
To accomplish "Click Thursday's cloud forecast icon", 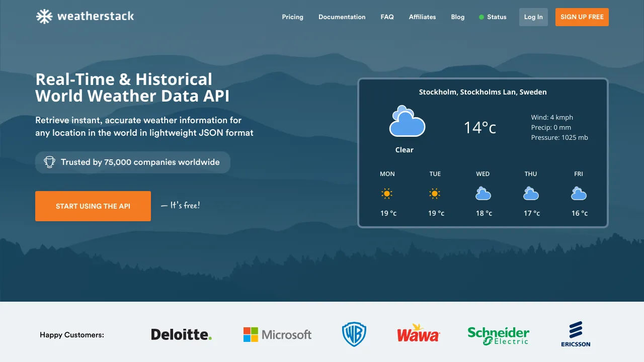I will tap(531, 193).
